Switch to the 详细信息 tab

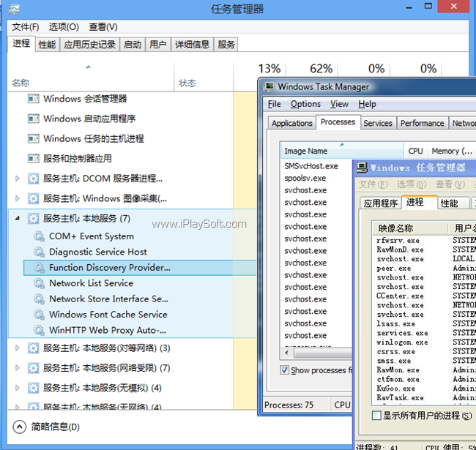pyautogui.click(x=192, y=45)
